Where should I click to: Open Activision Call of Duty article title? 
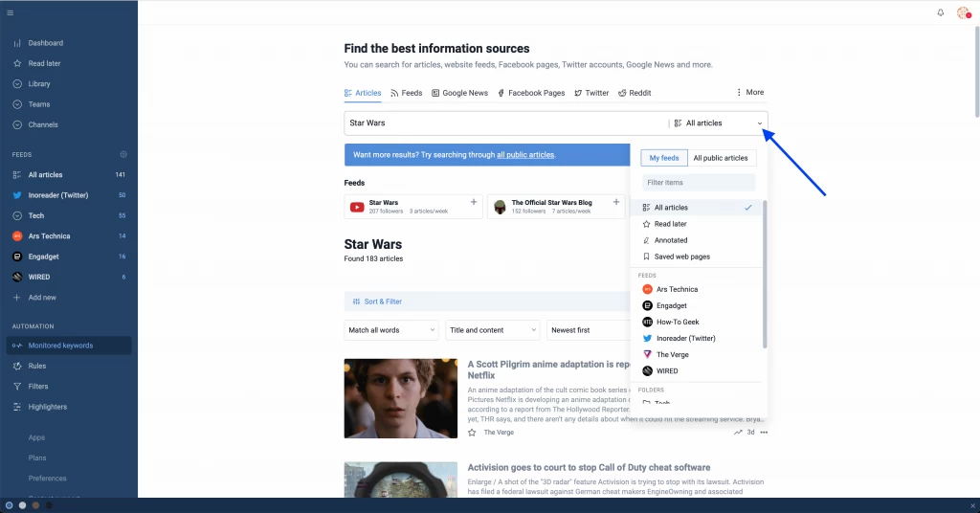(x=589, y=467)
